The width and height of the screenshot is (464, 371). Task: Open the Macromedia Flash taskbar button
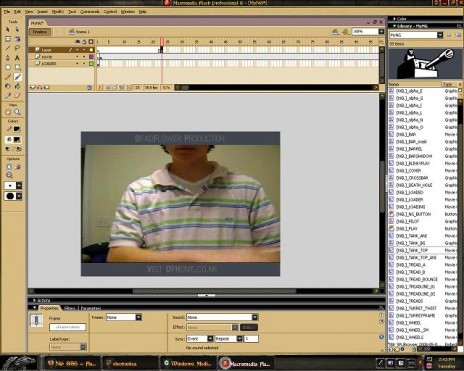[246, 364]
